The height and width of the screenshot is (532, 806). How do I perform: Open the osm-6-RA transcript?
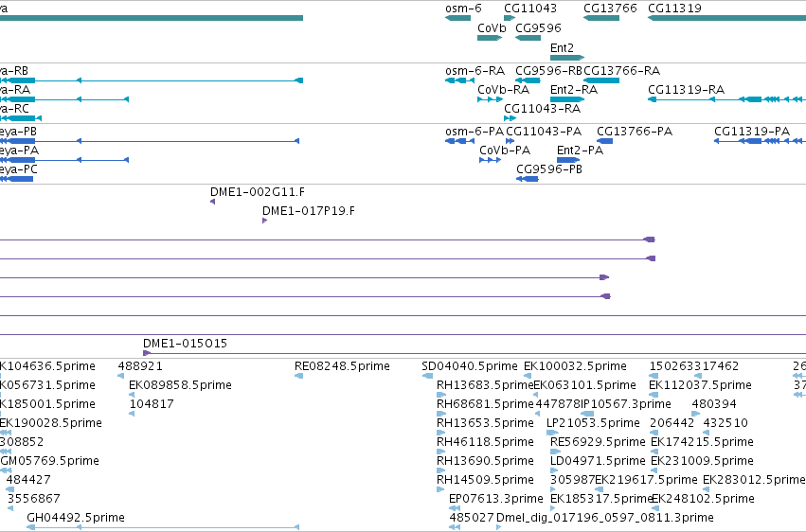pyautogui.click(x=475, y=71)
